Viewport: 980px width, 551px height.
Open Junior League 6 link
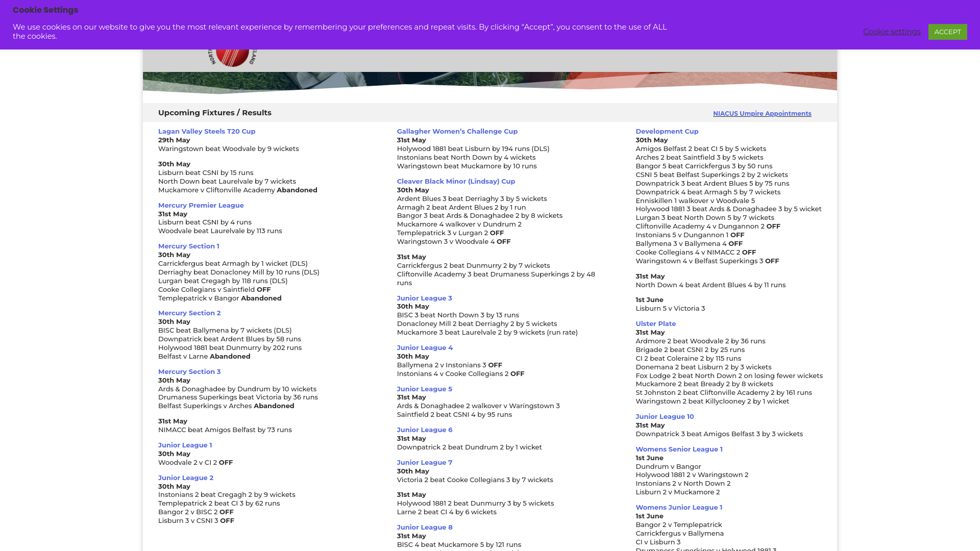[x=425, y=430]
